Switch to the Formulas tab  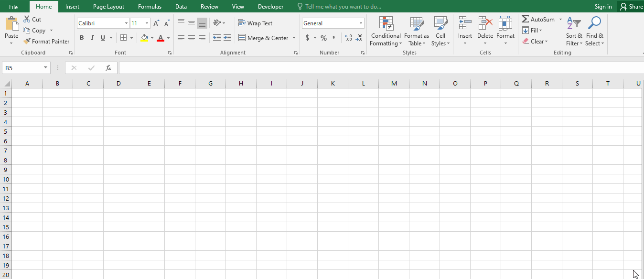click(x=150, y=7)
